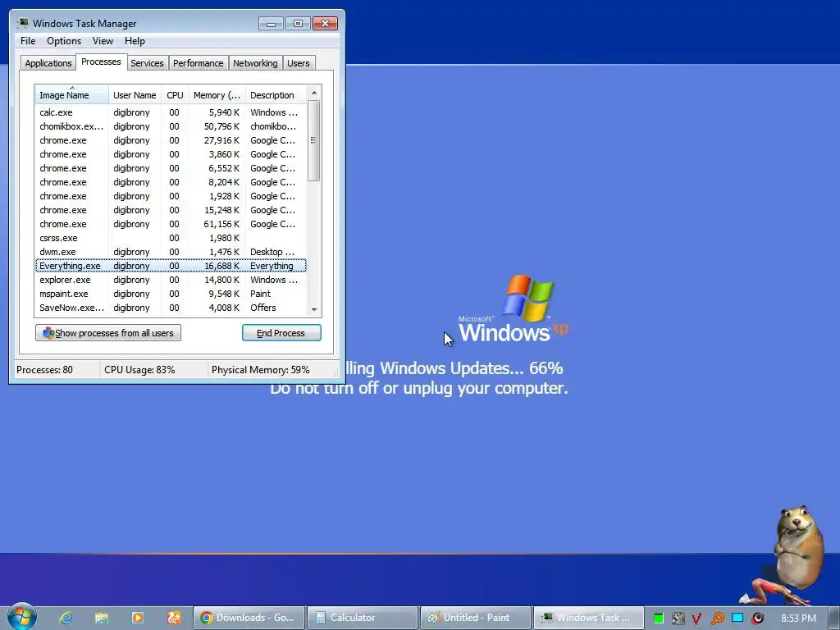
Task: Sort processes by the CPU column header
Action: point(175,95)
